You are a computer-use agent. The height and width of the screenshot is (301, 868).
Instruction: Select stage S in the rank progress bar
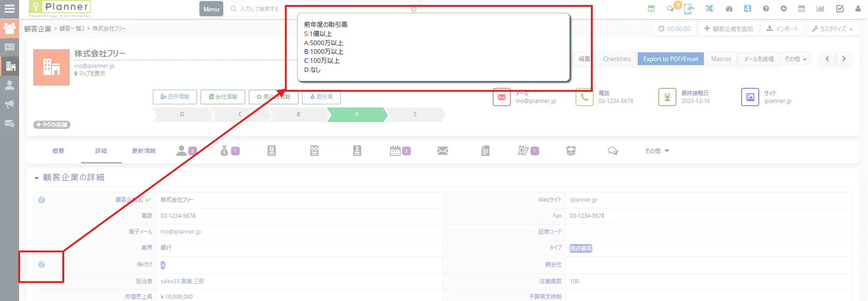(414, 114)
